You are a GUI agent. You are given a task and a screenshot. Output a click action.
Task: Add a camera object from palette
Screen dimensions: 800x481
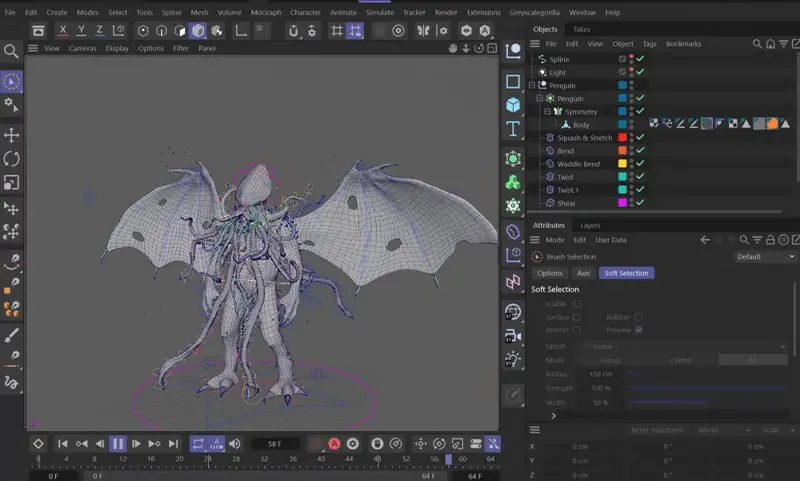[x=513, y=336]
